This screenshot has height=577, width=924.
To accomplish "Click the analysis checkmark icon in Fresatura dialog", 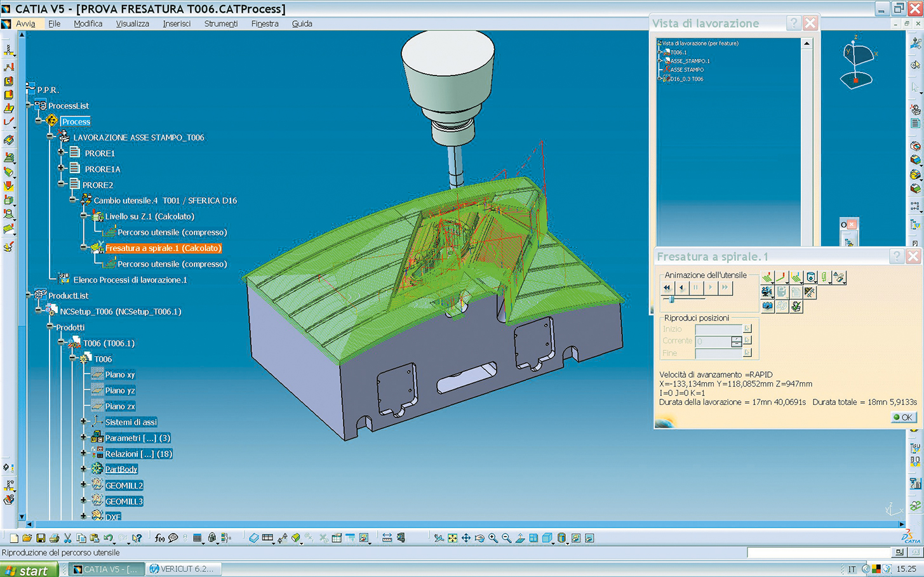I will pos(796,306).
